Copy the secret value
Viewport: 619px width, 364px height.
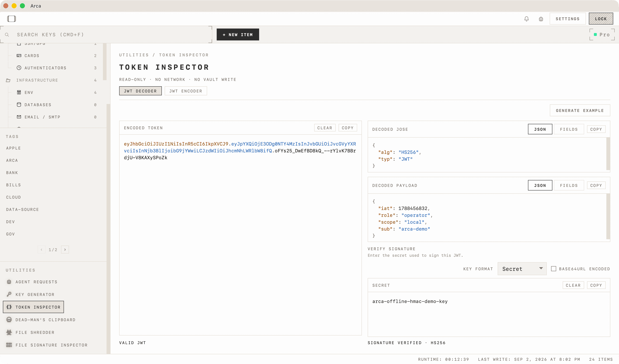596,285
